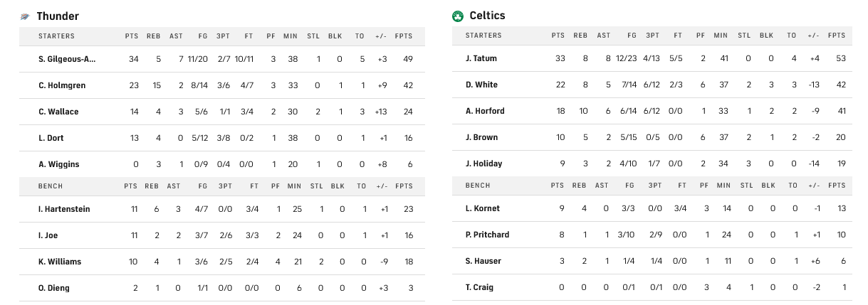Click the Thunder team name heading
Screen dimensions: 868x305
tap(58, 16)
